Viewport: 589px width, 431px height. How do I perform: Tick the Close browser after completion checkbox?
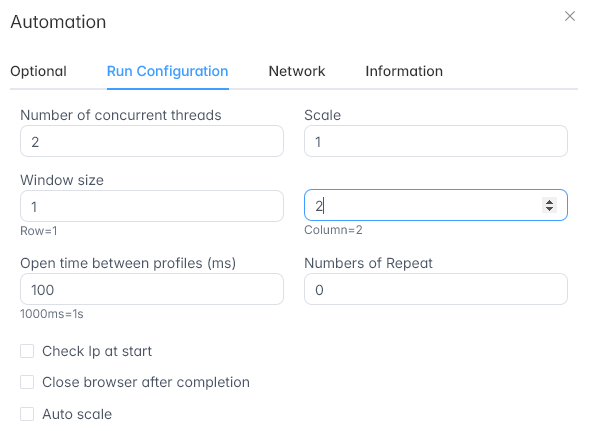point(27,382)
